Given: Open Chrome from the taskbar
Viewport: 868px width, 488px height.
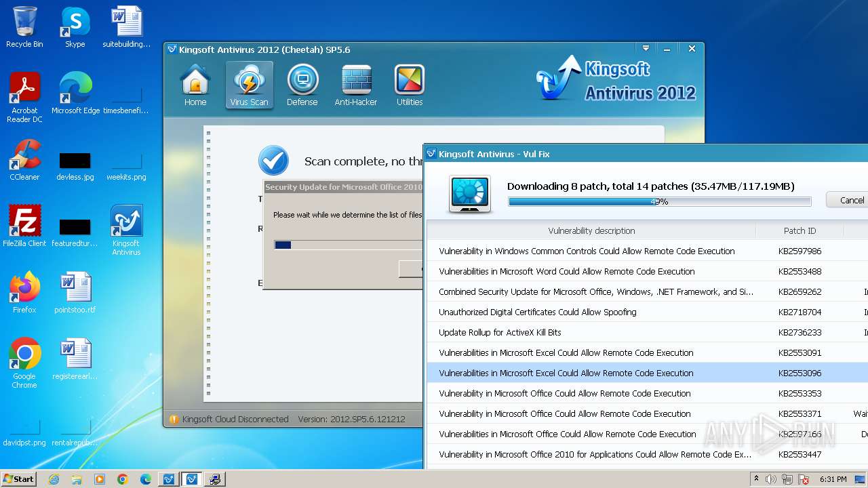Looking at the screenshot, I should pyautogui.click(x=123, y=479).
